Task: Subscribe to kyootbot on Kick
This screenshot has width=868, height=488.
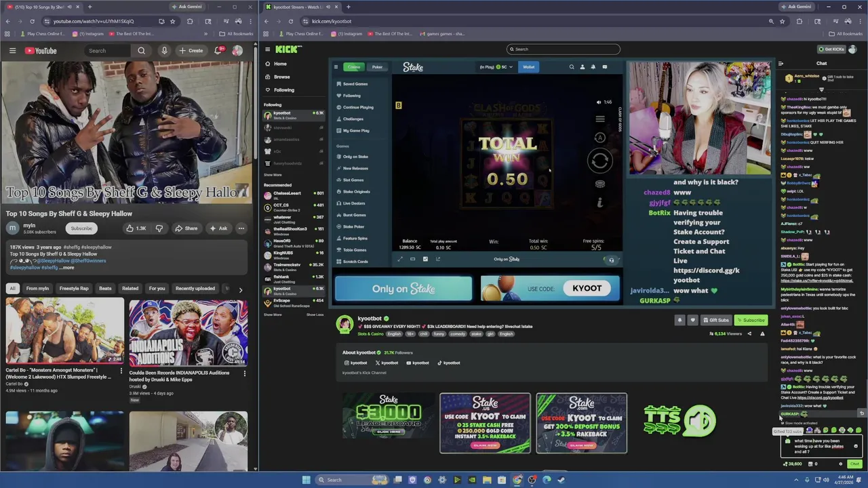Action: pyautogui.click(x=751, y=320)
